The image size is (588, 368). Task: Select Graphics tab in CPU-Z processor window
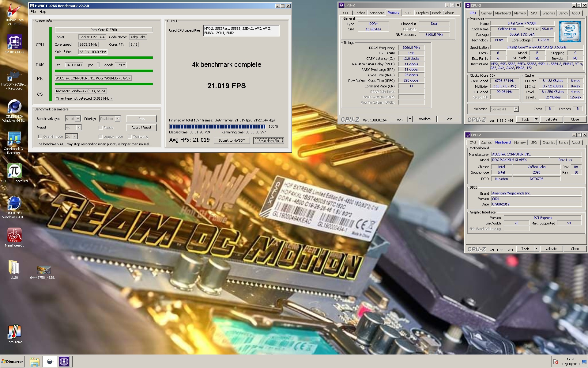click(x=548, y=13)
